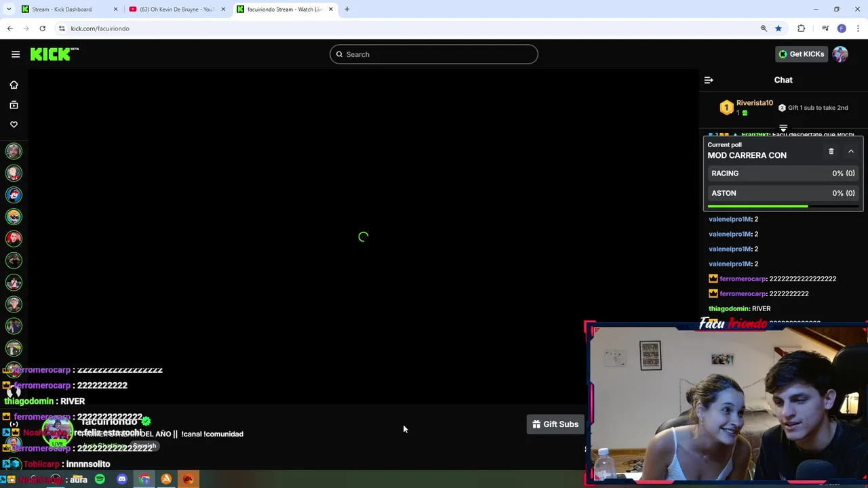
Task: Click the Chrome taskbar icon
Action: 144,479
